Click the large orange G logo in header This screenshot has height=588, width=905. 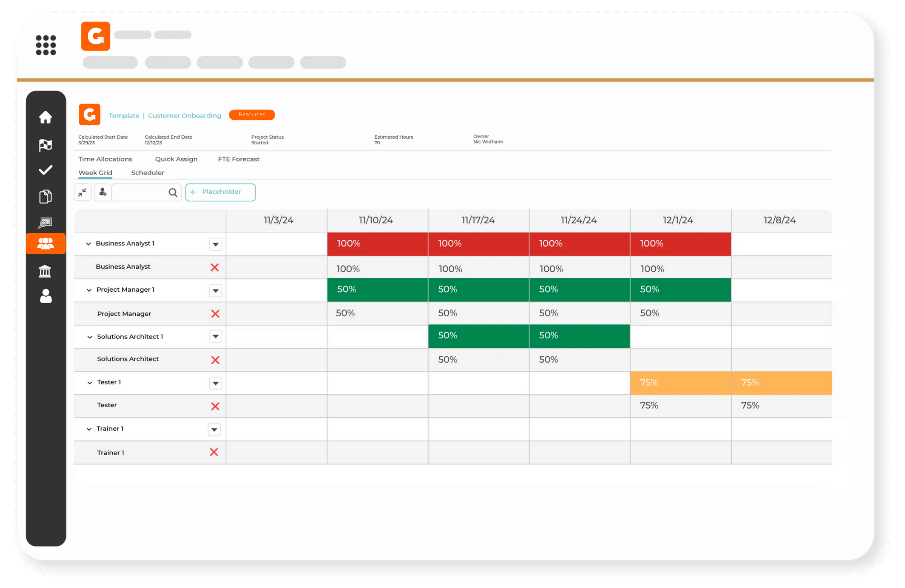click(95, 36)
